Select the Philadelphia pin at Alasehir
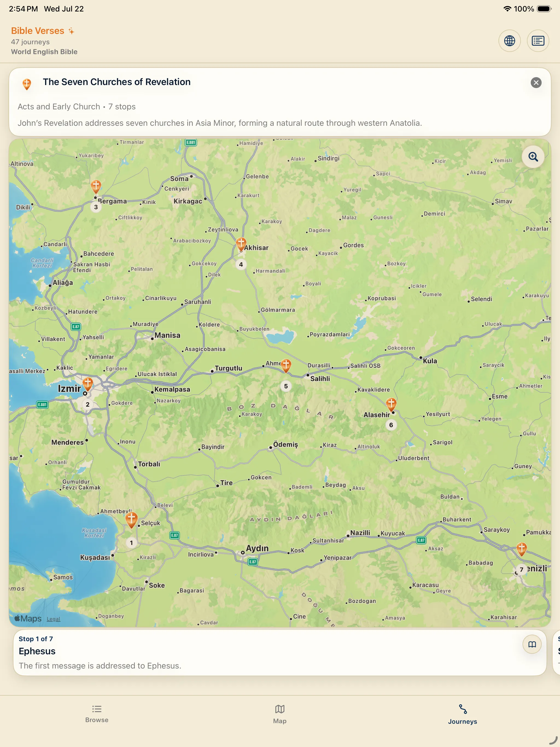The width and height of the screenshot is (560, 747). (391, 404)
